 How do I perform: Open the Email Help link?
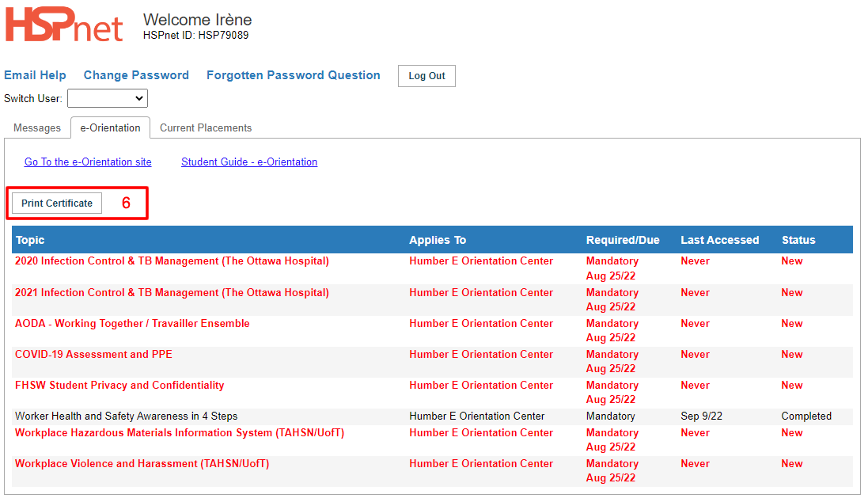(x=35, y=75)
